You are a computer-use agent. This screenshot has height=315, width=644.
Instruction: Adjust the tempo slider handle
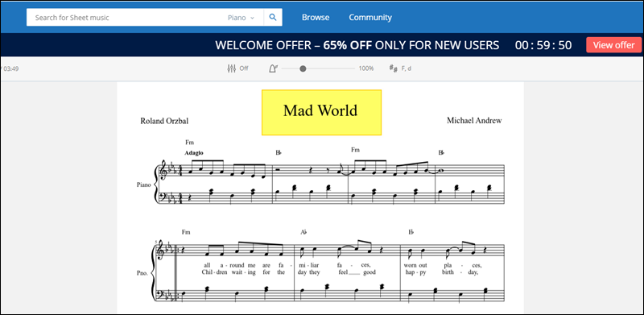[303, 68]
